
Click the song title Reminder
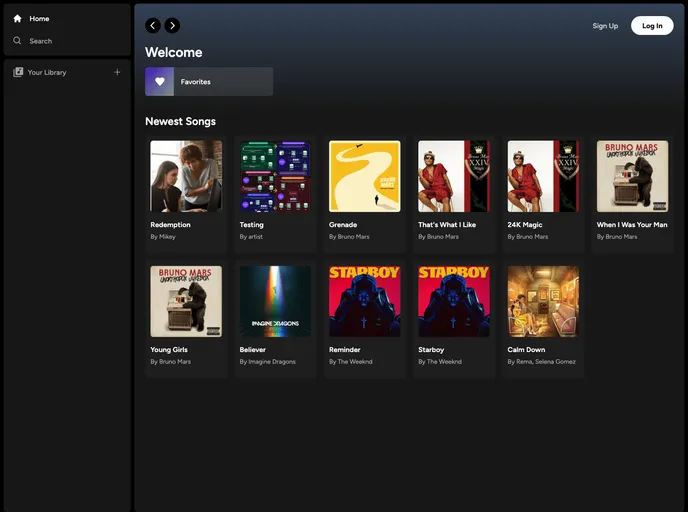pyautogui.click(x=344, y=350)
